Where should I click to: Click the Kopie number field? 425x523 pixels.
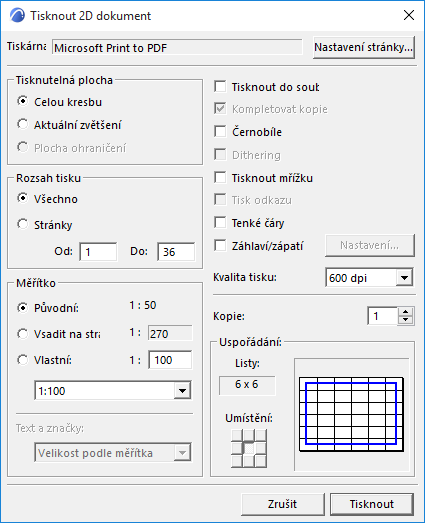coord(383,316)
